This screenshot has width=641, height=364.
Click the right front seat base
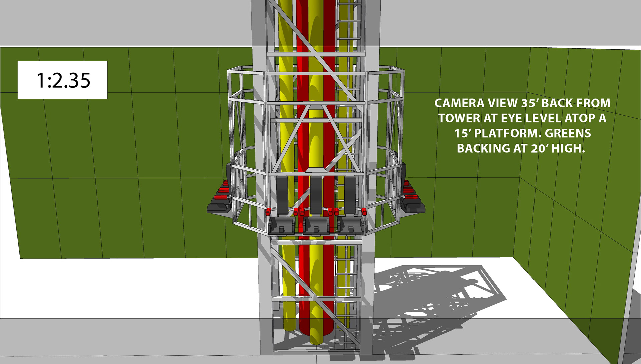click(350, 225)
